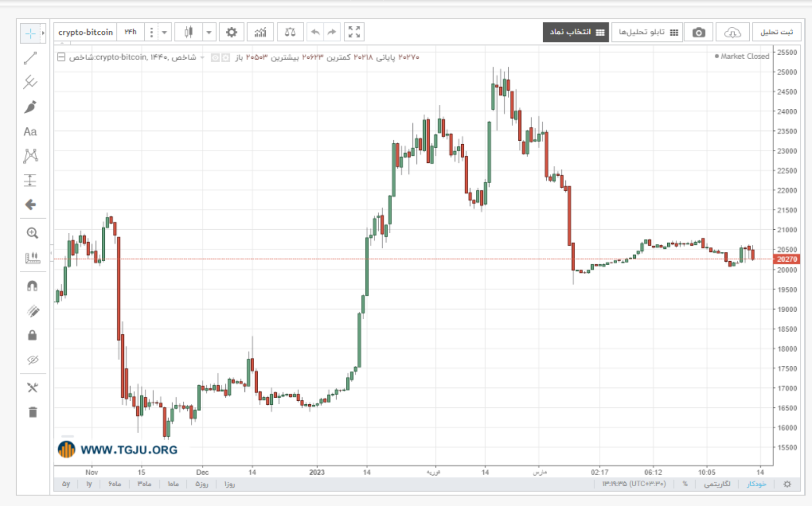
Task: Select the XABCD pattern tool
Action: 30,156
